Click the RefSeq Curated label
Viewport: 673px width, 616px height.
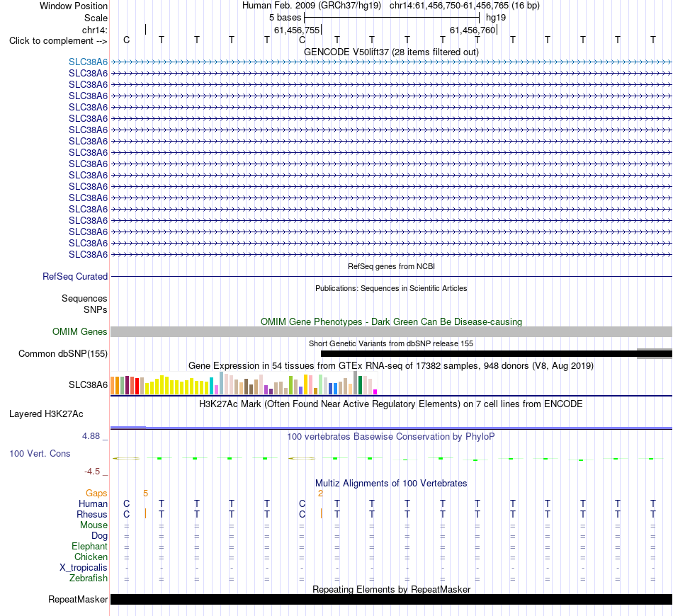75,276
